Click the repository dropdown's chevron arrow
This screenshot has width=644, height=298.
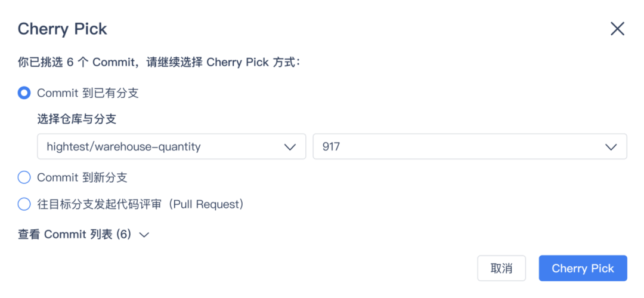click(x=290, y=147)
